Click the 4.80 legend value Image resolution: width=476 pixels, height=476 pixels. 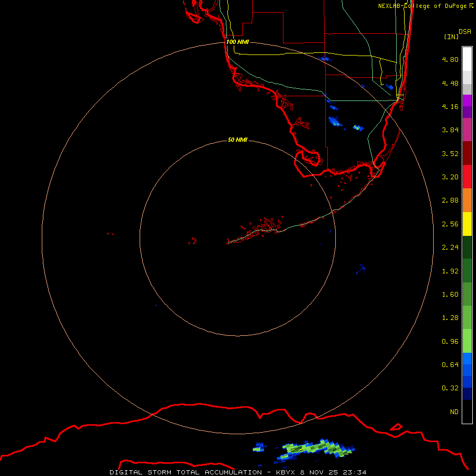coord(450,59)
